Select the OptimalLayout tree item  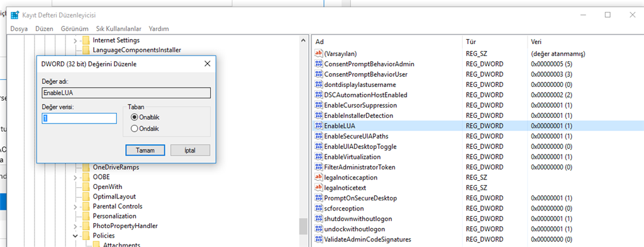pos(114,197)
